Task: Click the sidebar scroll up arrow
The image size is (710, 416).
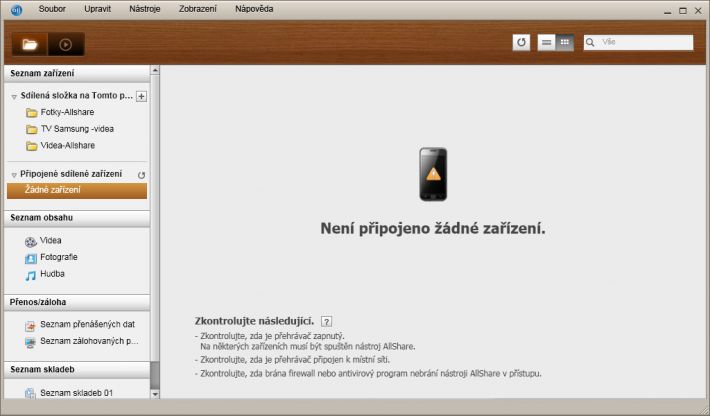Action: pos(155,70)
